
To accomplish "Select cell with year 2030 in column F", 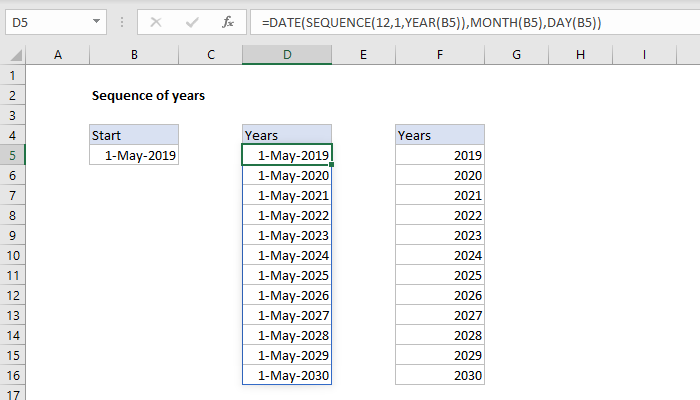I will pos(439,376).
